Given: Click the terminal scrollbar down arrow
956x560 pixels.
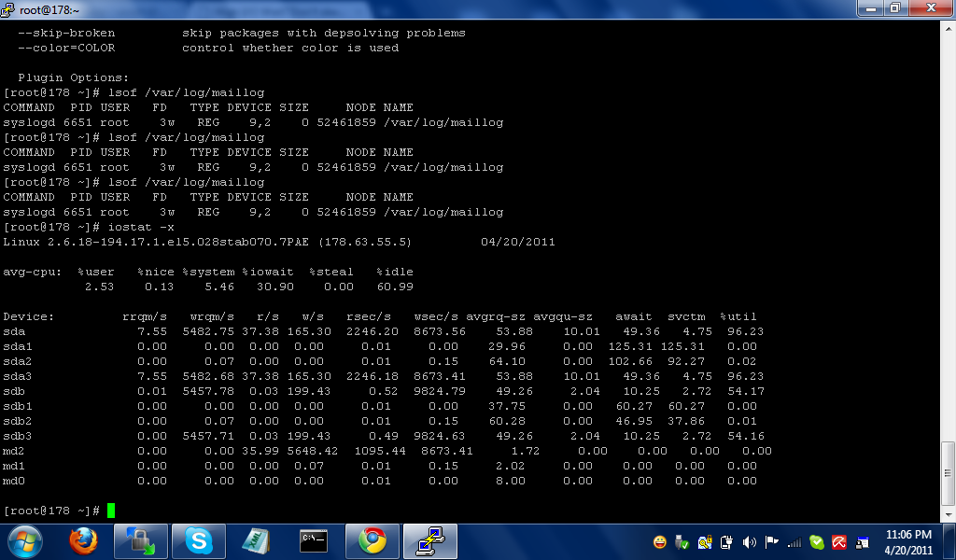Looking at the screenshot, I should (x=948, y=516).
